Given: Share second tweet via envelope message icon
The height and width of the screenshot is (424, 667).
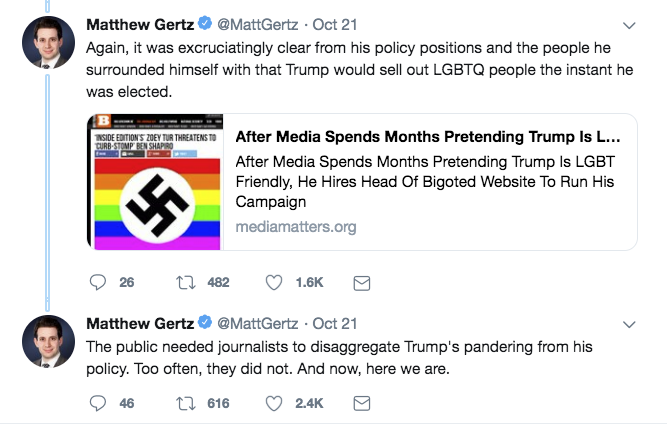Looking at the screenshot, I should (363, 403).
